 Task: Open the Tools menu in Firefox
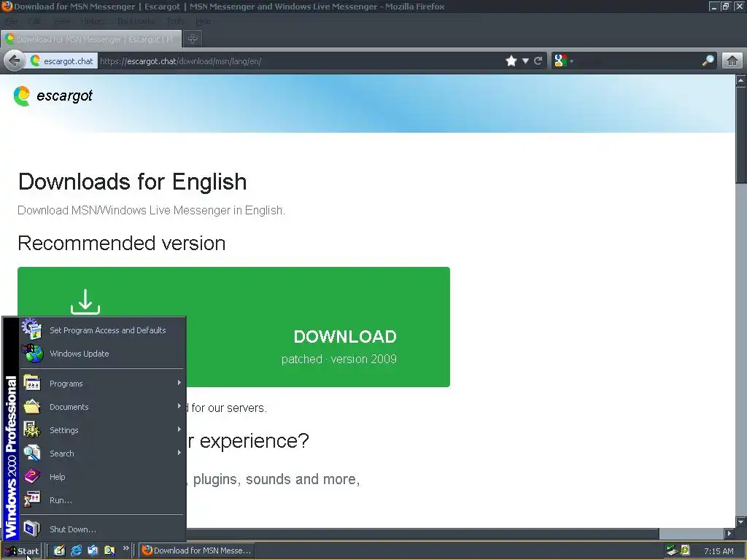coord(175,21)
